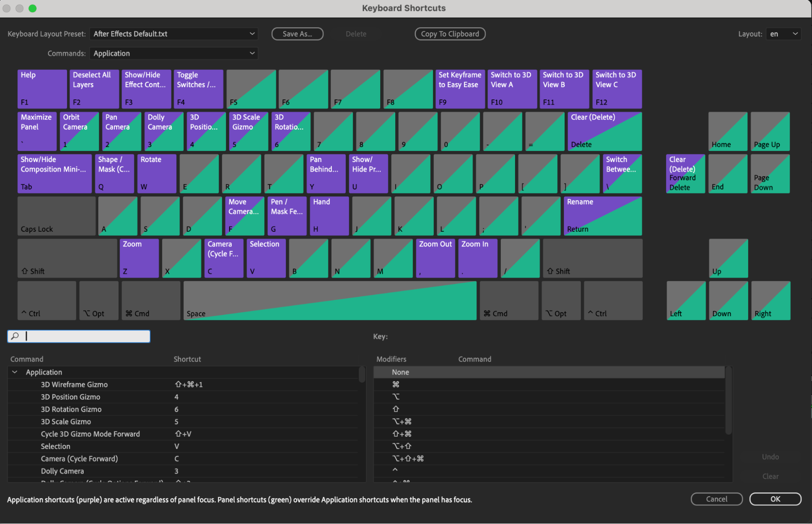Screen dimensions: 812x524
Task: Open the Commands Application dropdown
Action: [x=174, y=53]
